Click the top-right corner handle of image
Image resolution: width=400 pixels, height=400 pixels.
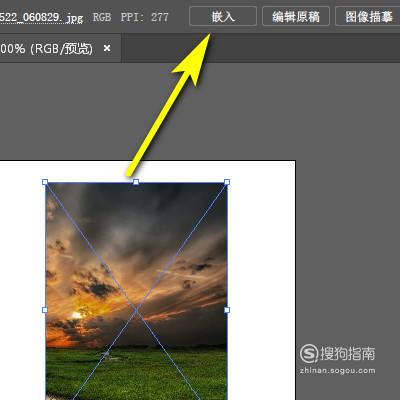pos(227,182)
